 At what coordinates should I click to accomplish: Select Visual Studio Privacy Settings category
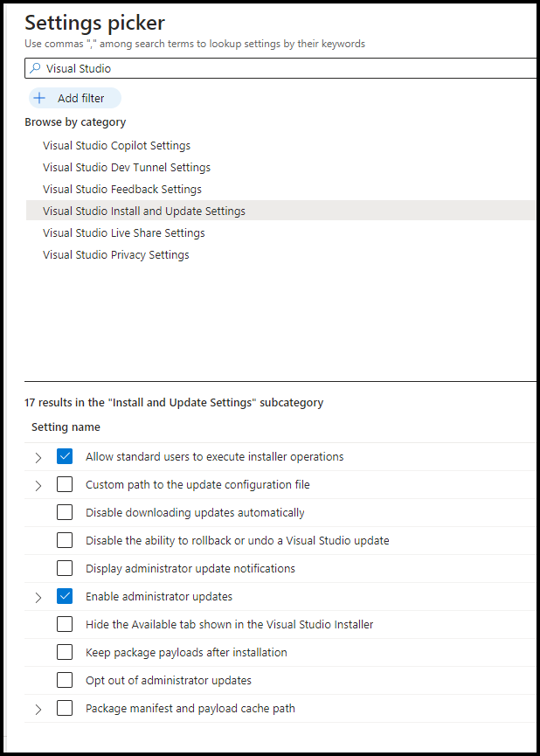[x=116, y=254]
